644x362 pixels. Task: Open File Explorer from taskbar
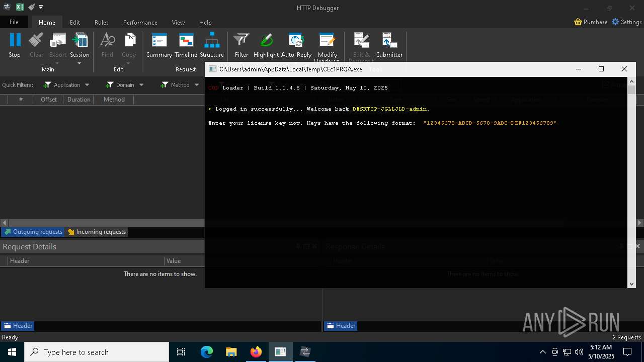[x=231, y=352]
